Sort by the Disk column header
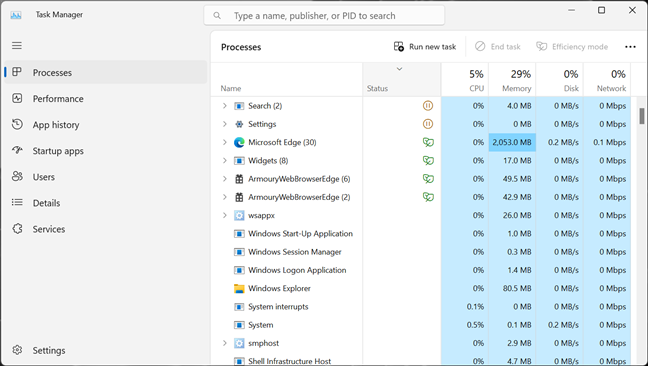The height and width of the screenshot is (366, 648). (560, 80)
